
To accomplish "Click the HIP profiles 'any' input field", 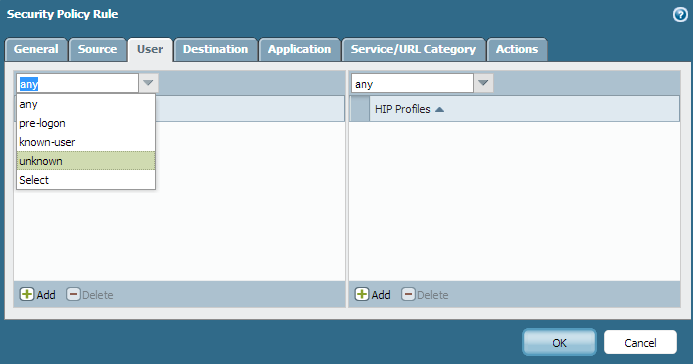I will point(413,83).
